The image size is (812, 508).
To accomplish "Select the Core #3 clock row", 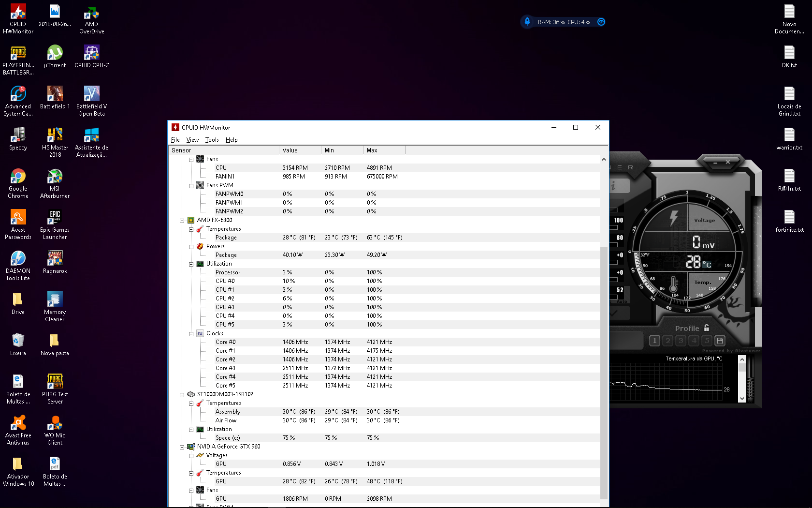I will (384, 368).
